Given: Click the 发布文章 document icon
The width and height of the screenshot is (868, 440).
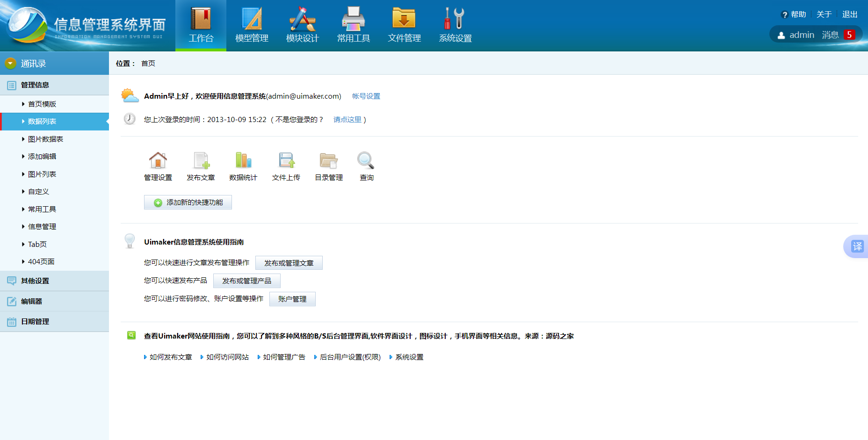Looking at the screenshot, I should click(x=201, y=160).
